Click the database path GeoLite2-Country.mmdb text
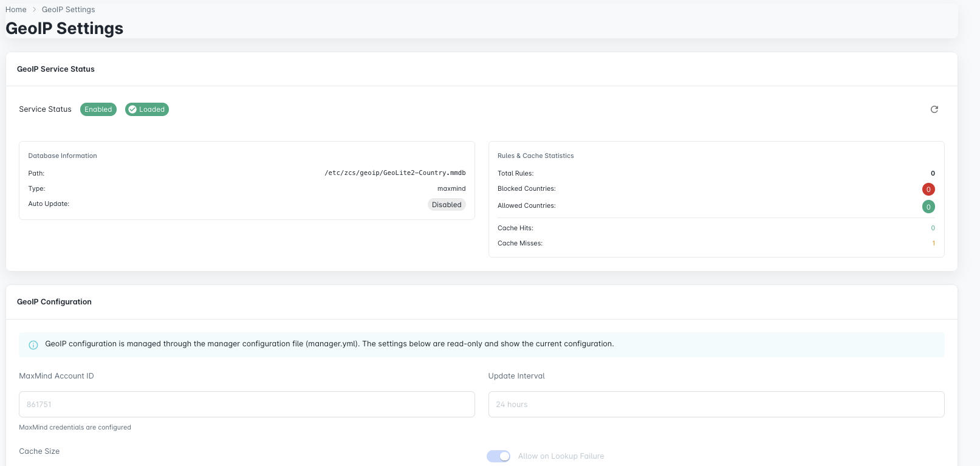This screenshot has width=980, height=466. coord(395,173)
